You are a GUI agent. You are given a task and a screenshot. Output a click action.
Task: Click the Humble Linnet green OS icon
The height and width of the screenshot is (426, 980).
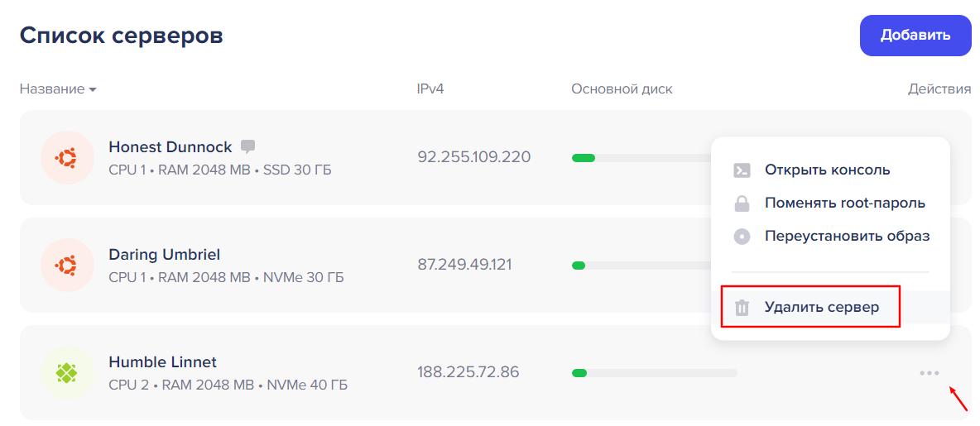67,373
